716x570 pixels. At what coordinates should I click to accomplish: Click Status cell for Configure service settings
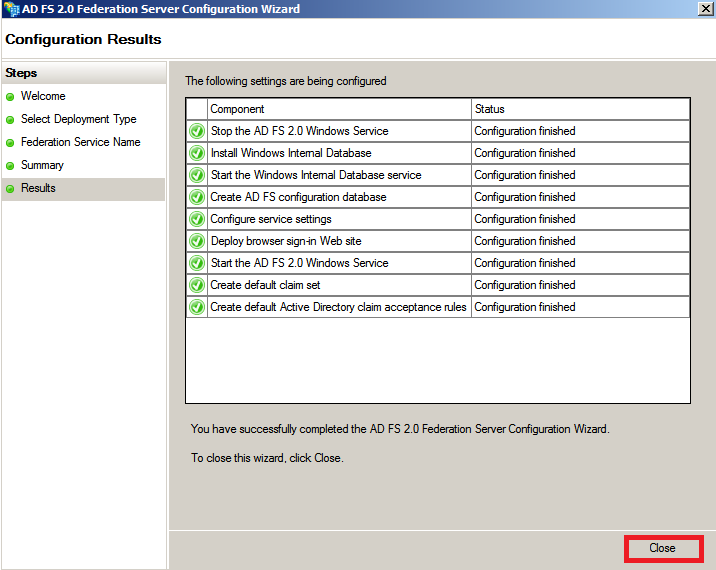[x=580, y=219]
